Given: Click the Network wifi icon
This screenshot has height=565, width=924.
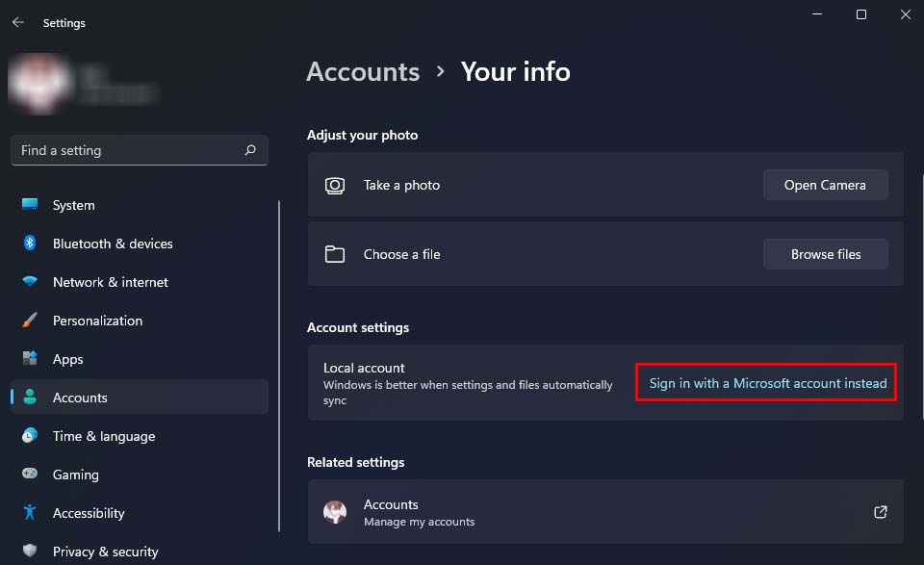Looking at the screenshot, I should click(30, 281).
